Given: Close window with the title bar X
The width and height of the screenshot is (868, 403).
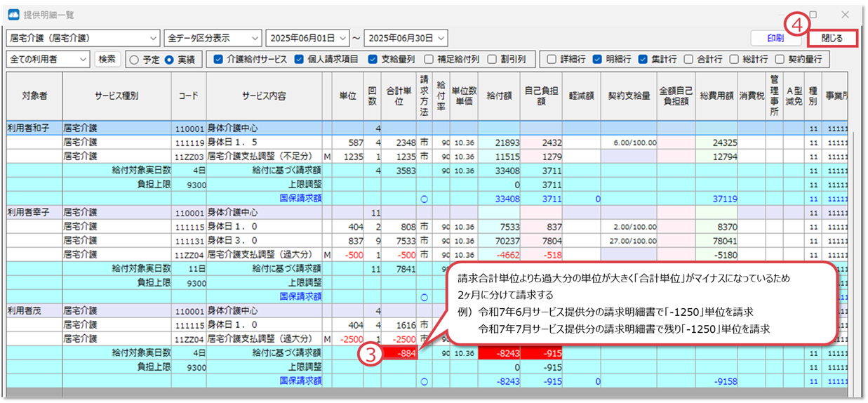Looking at the screenshot, I should coord(845,15).
